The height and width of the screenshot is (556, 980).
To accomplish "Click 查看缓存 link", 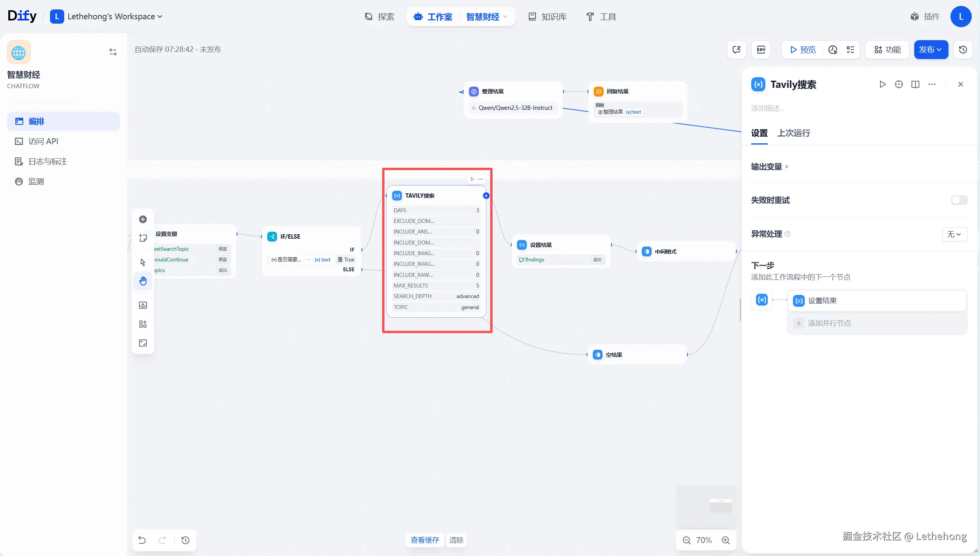I will click(x=424, y=540).
